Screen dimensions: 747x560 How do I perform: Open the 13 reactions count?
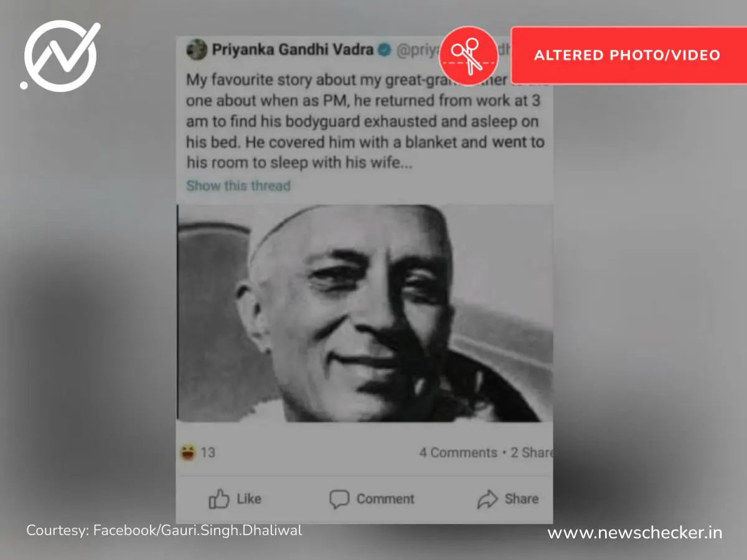click(x=208, y=452)
